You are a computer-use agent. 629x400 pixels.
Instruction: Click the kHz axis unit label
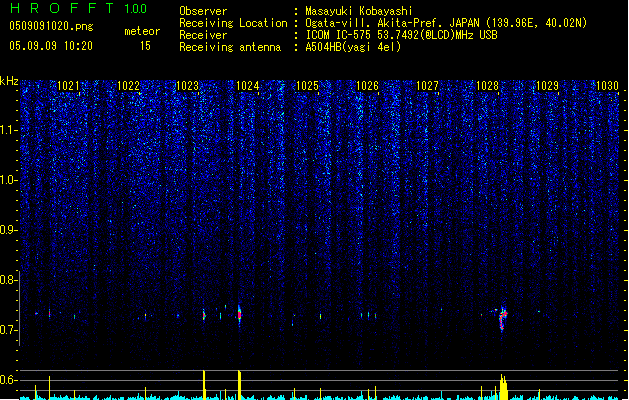[9, 81]
